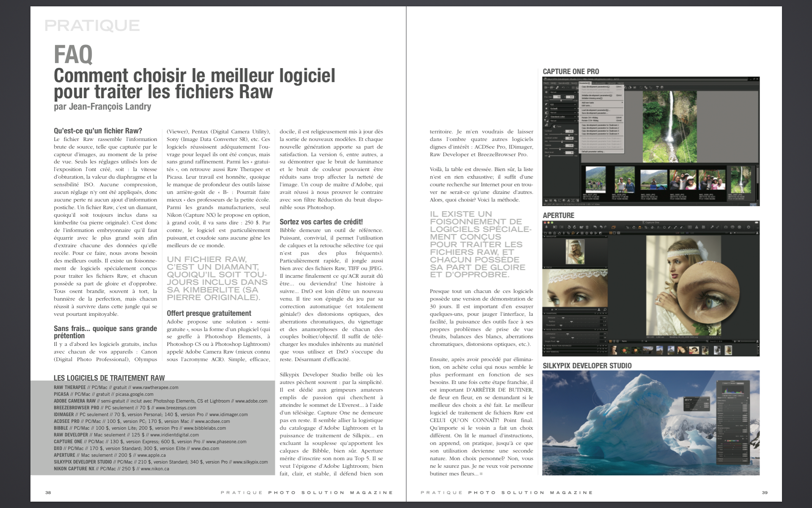Click the www.iridientdigital.com link
812x508 pixels.
[174, 435]
